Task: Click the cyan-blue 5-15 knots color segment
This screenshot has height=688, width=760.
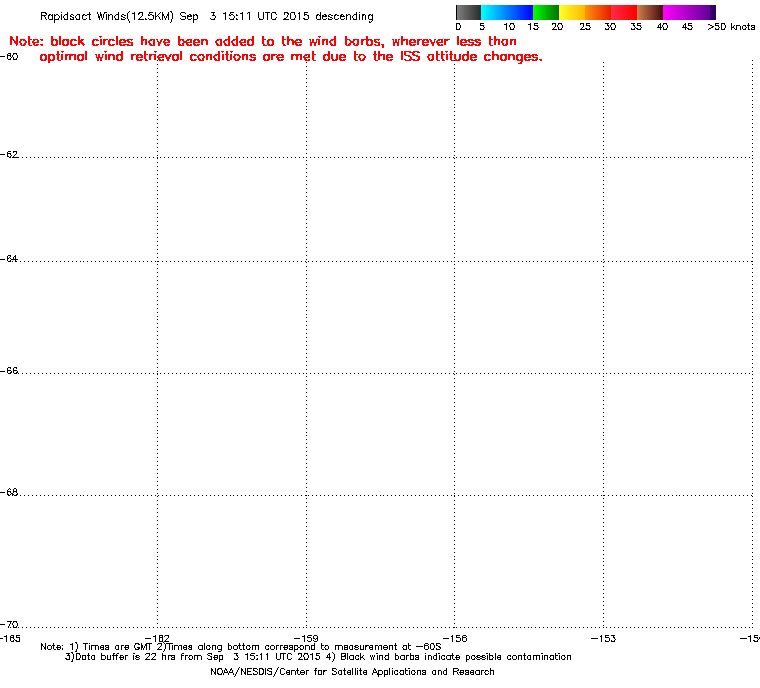Action: click(x=507, y=12)
